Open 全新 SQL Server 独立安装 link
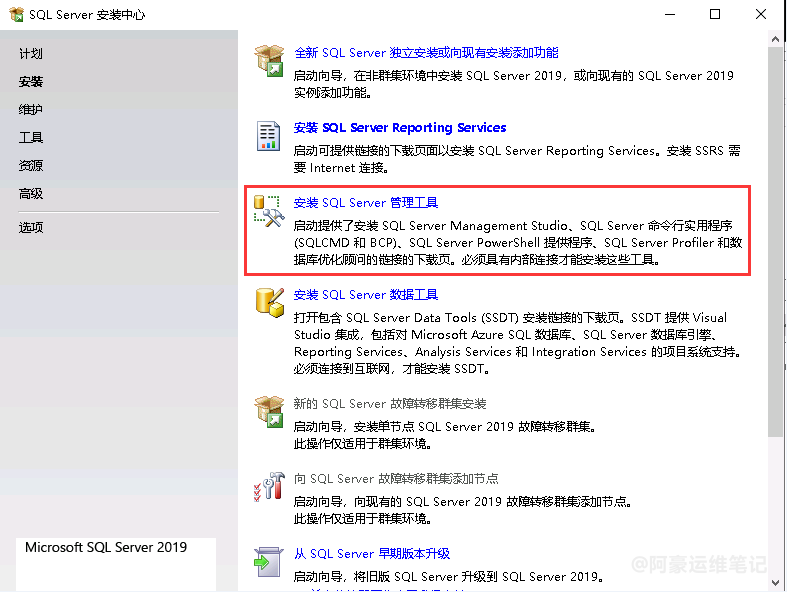The width and height of the screenshot is (787, 592). click(x=426, y=53)
